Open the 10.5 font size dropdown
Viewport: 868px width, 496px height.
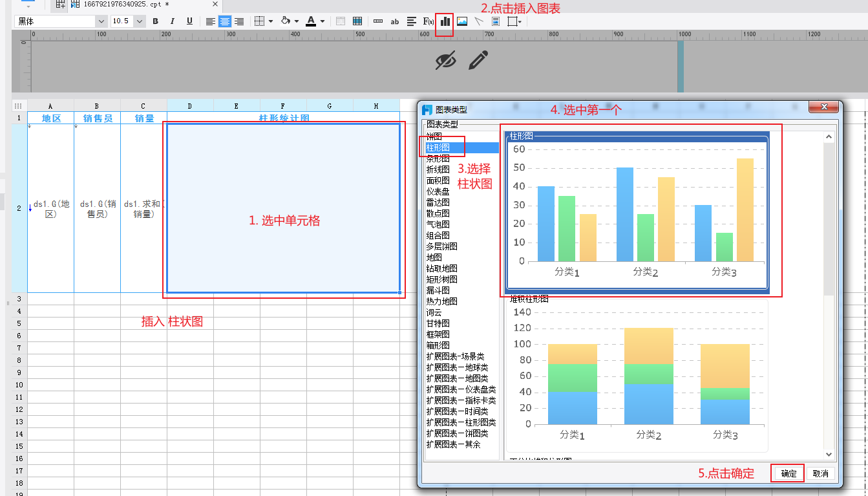point(140,21)
